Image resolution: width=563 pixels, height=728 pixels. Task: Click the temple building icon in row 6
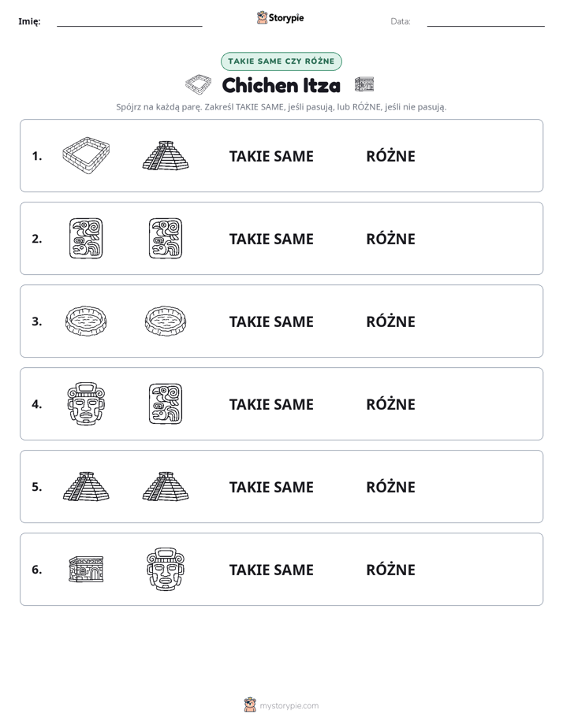click(86, 569)
